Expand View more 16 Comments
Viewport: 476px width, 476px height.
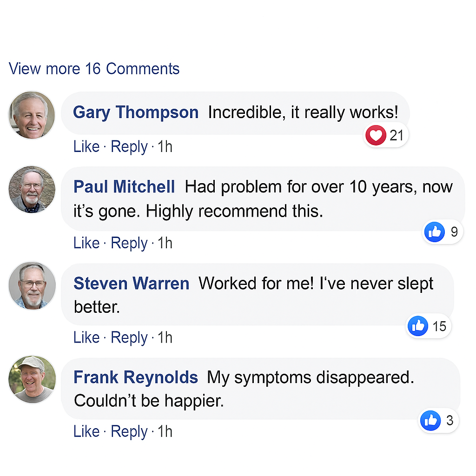(x=94, y=69)
